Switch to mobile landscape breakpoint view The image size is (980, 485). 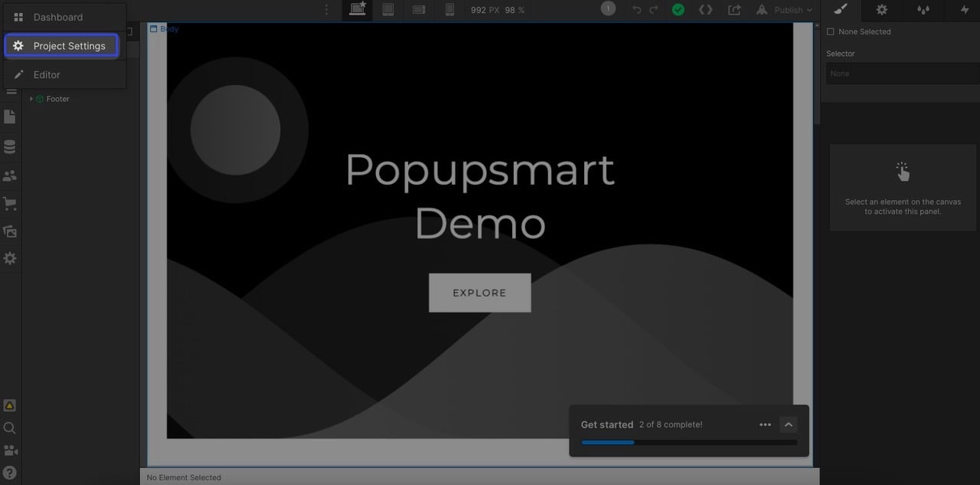tap(419, 10)
